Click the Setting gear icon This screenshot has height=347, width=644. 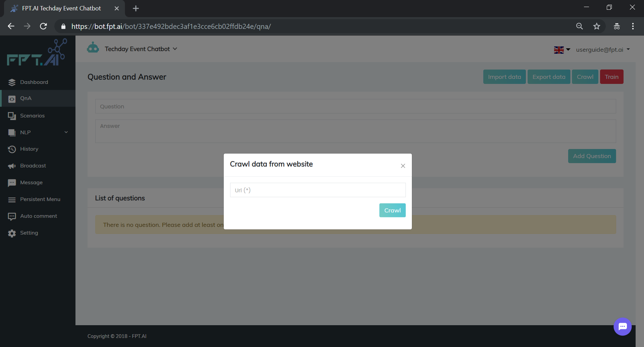point(12,233)
